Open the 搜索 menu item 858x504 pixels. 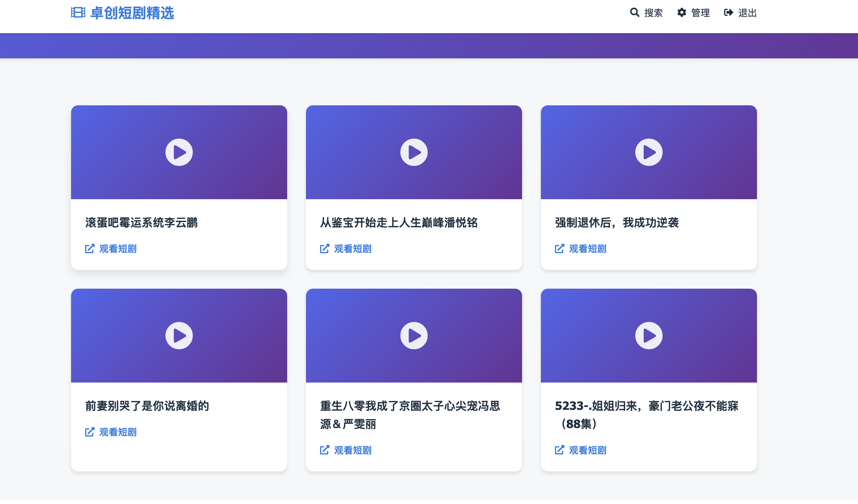click(646, 13)
